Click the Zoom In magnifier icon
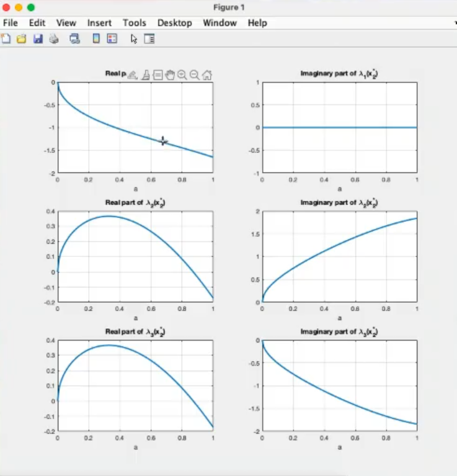The height and width of the screenshot is (476, 457). [182, 75]
